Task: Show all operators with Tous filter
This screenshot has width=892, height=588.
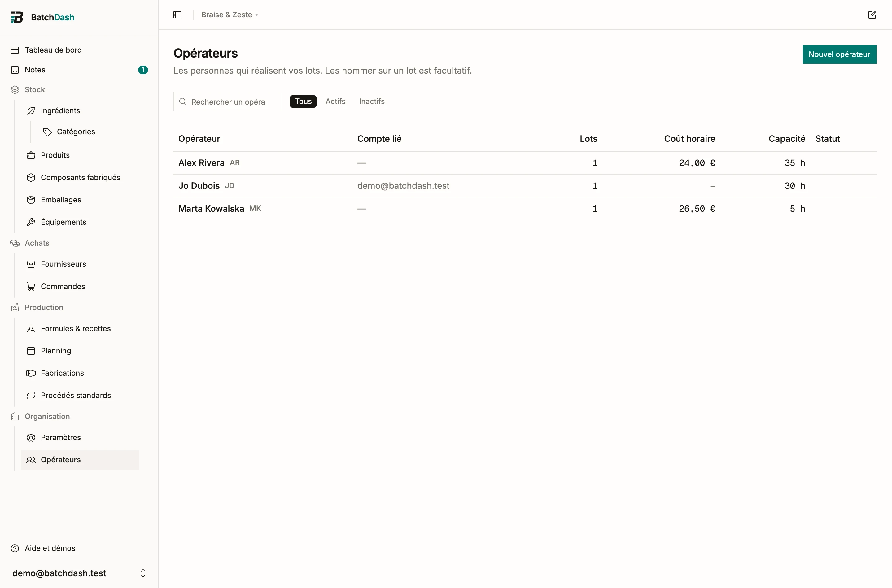Action: pyautogui.click(x=303, y=101)
